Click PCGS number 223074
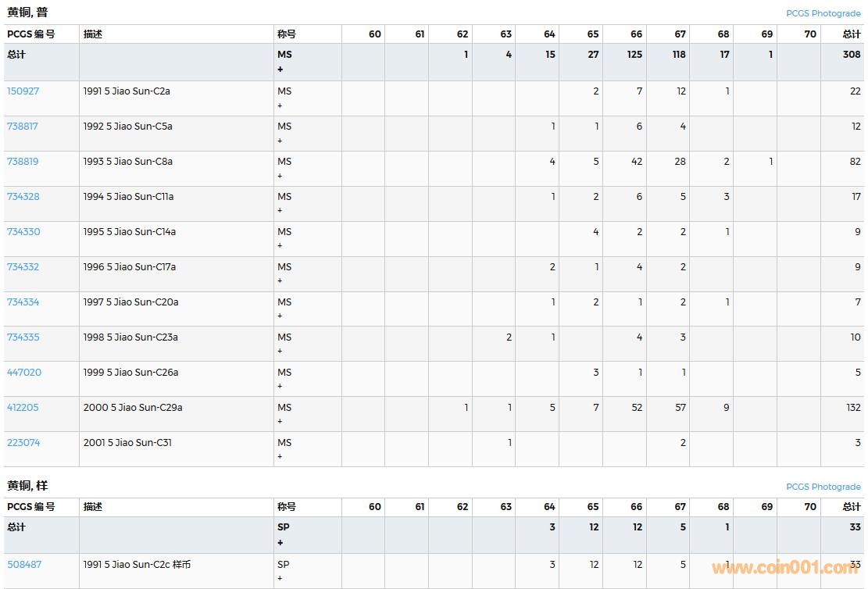 pyautogui.click(x=23, y=443)
